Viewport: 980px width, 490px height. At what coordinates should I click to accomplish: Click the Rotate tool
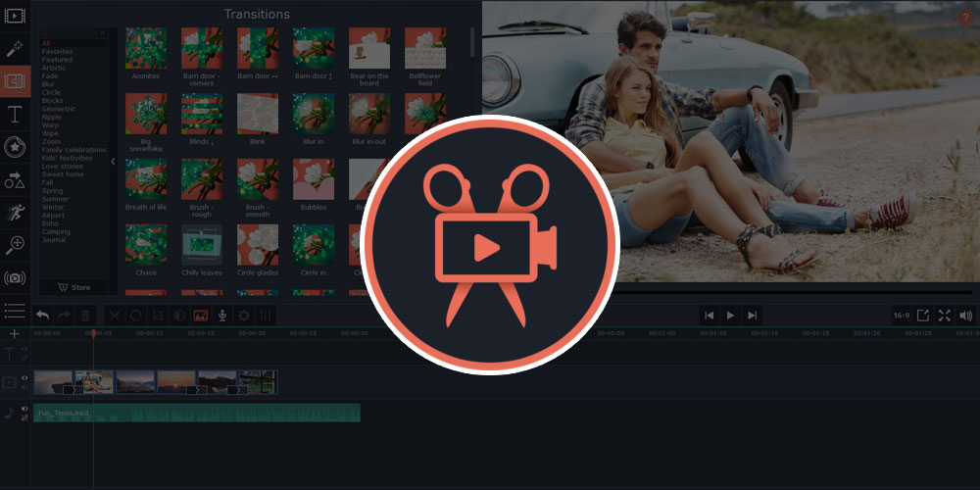point(135,316)
